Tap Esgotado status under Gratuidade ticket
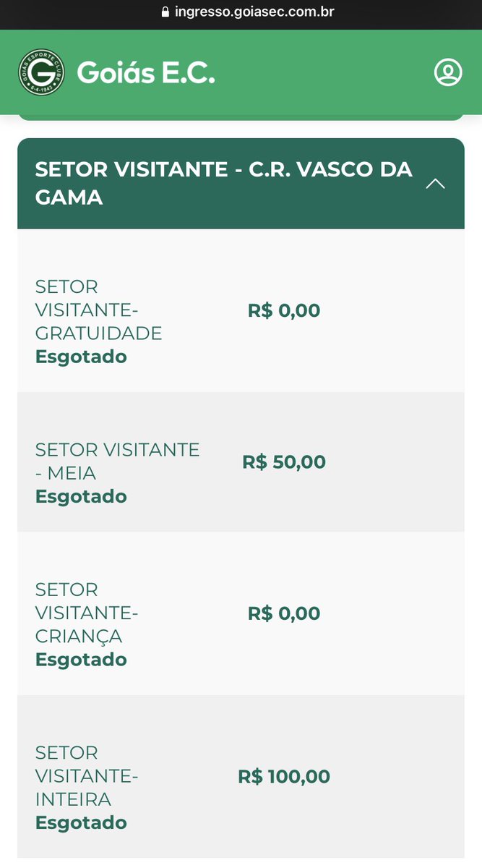The height and width of the screenshot is (868, 482). (x=81, y=357)
